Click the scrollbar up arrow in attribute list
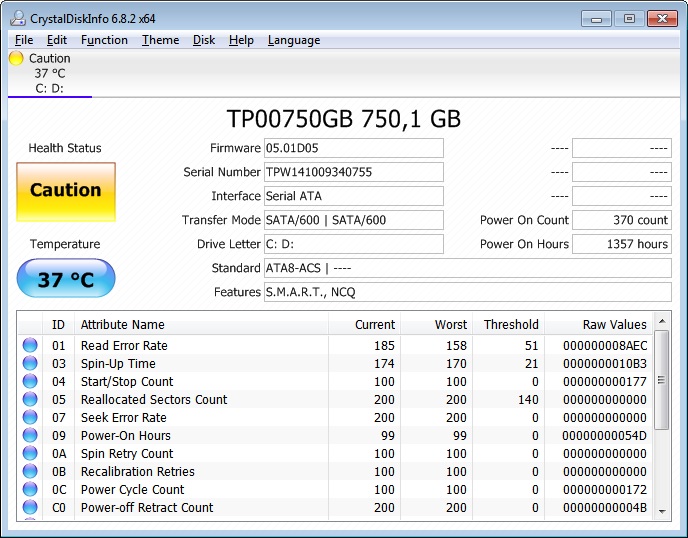Image resolution: width=688 pixels, height=538 pixels. (x=662, y=321)
